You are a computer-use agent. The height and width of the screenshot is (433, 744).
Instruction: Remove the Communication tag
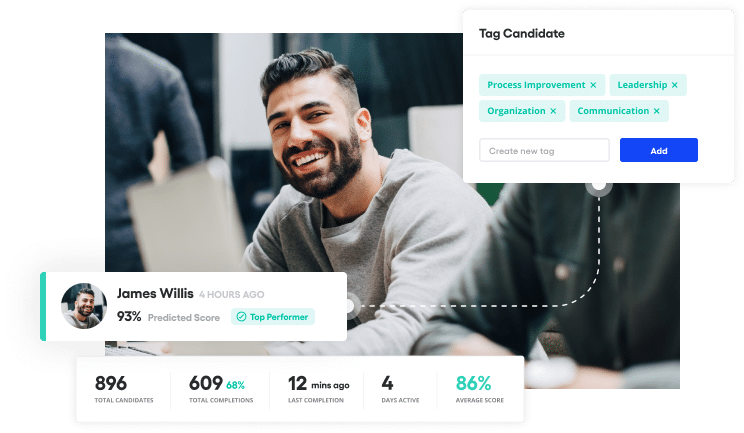click(657, 111)
